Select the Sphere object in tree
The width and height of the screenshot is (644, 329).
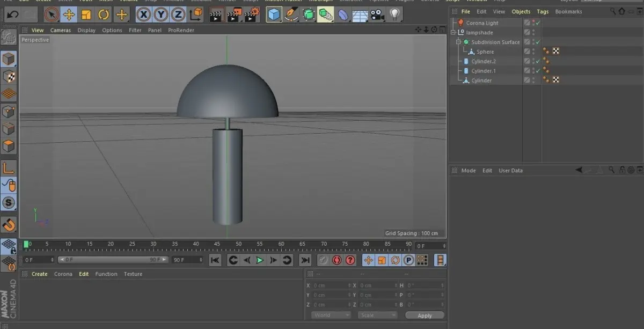(x=485, y=52)
